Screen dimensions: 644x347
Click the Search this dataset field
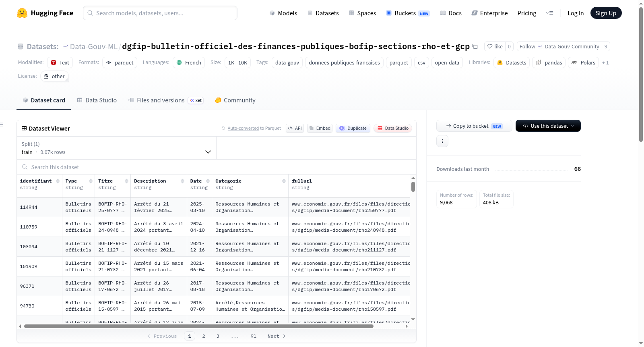[x=217, y=167]
